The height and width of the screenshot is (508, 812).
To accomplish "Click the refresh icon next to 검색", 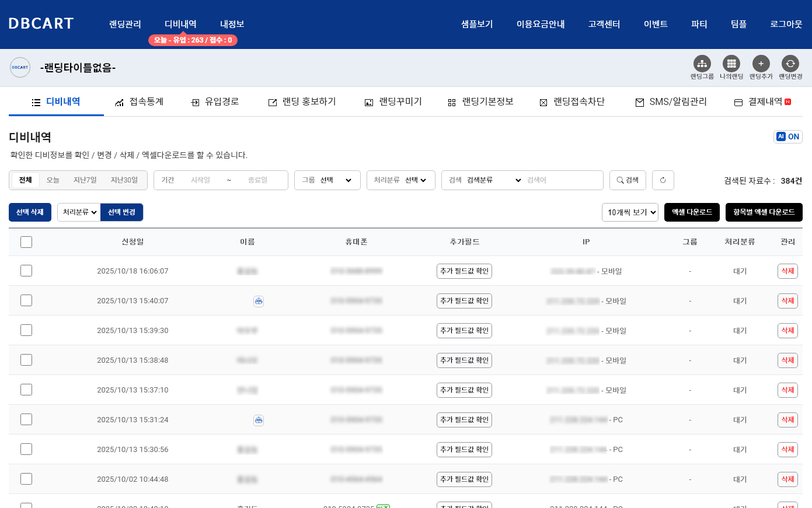I will 663,180.
